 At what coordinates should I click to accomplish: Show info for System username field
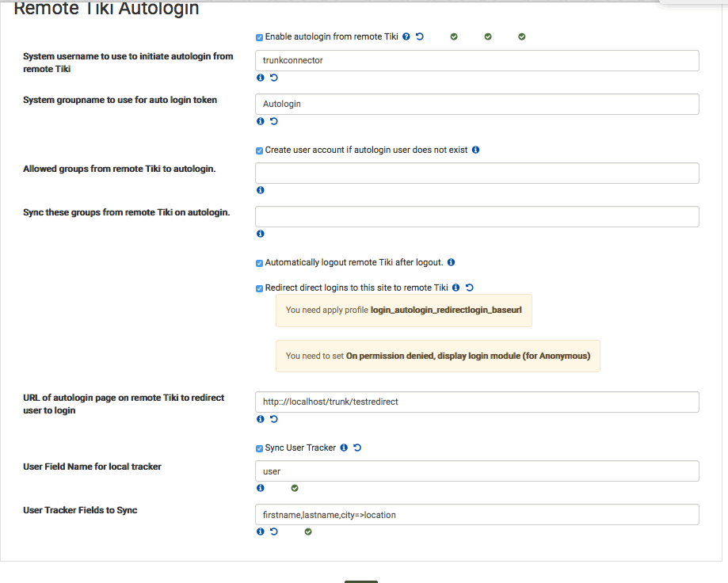pos(261,78)
